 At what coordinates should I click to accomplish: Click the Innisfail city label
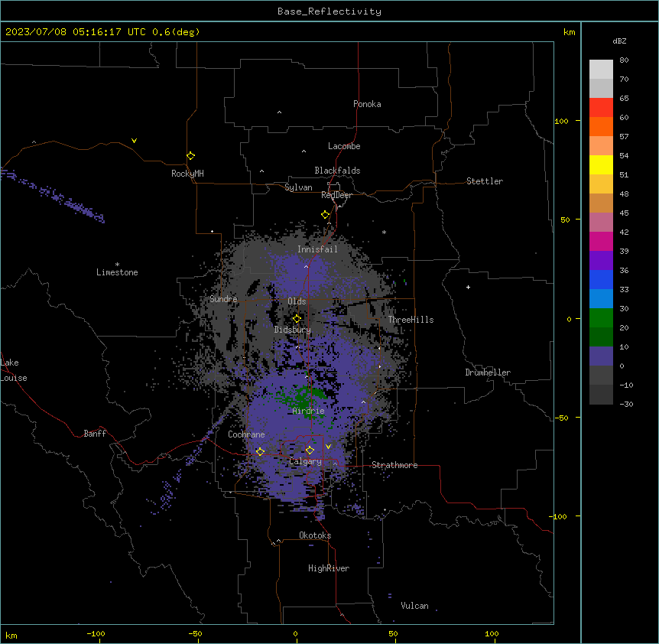pyautogui.click(x=317, y=249)
